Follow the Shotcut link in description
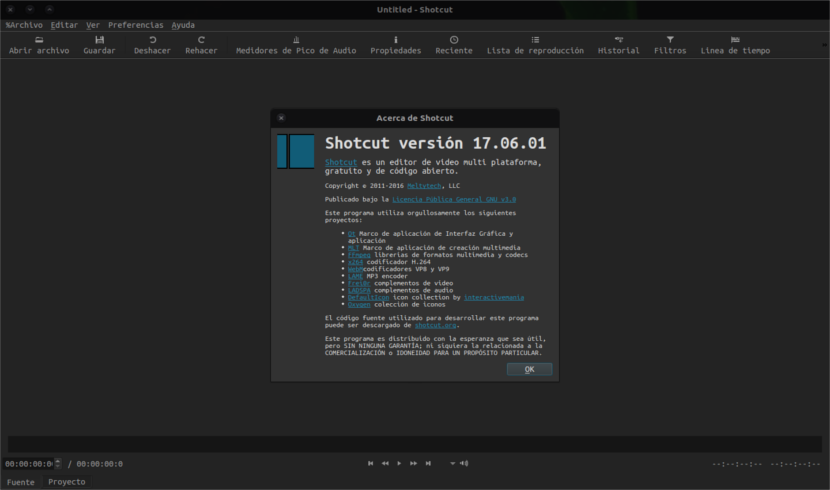 [341, 162]
